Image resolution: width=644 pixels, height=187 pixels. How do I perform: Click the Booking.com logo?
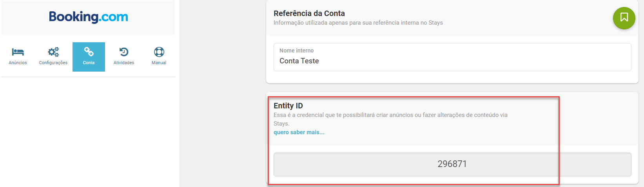pyautogui.click(x=89, y=17)
